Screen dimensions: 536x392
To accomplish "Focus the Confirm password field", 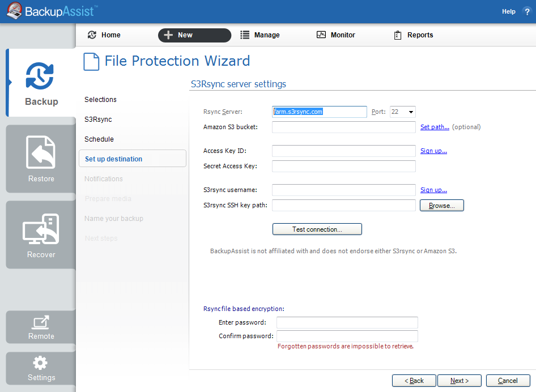I will pyautogui.click(x=347, y=336).
